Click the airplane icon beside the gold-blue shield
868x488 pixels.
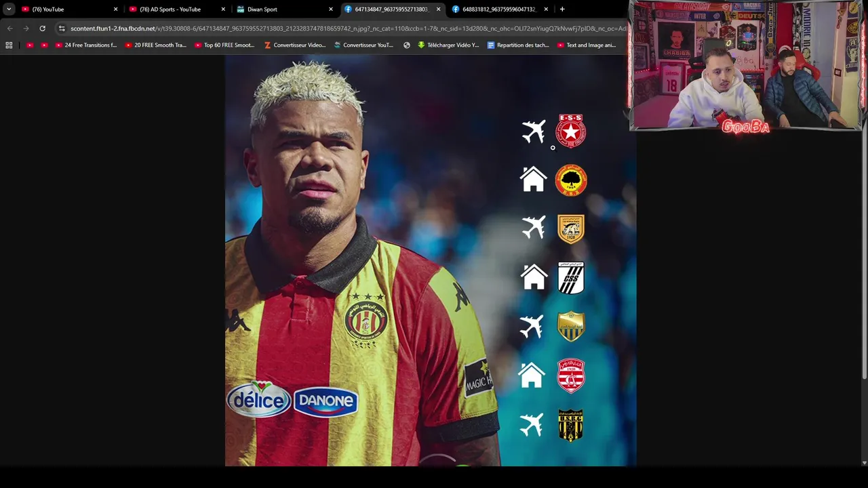[x=532, y=326]
